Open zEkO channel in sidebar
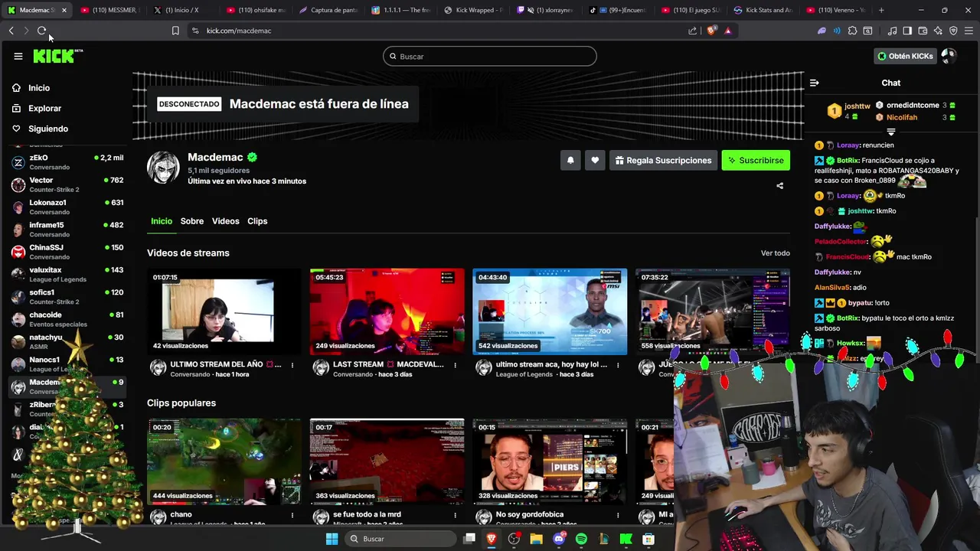Image resolution: width=980 pixels, height=551 pixels. point(67,162)
